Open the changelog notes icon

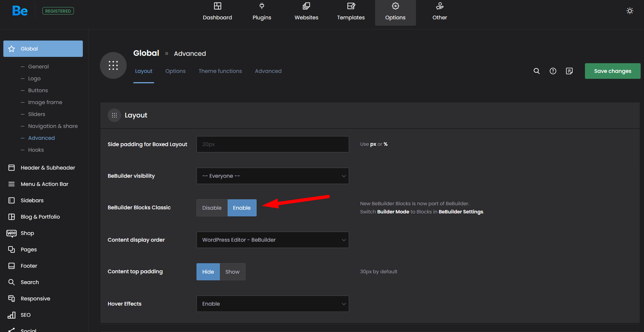click(x=569, y=71)
